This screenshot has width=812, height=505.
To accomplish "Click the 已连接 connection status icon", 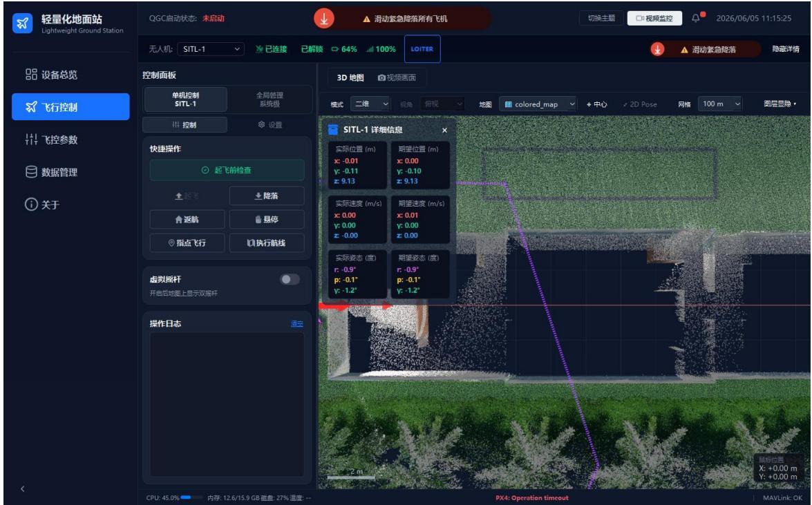I will pyautogui.click(x=259, y=49).
